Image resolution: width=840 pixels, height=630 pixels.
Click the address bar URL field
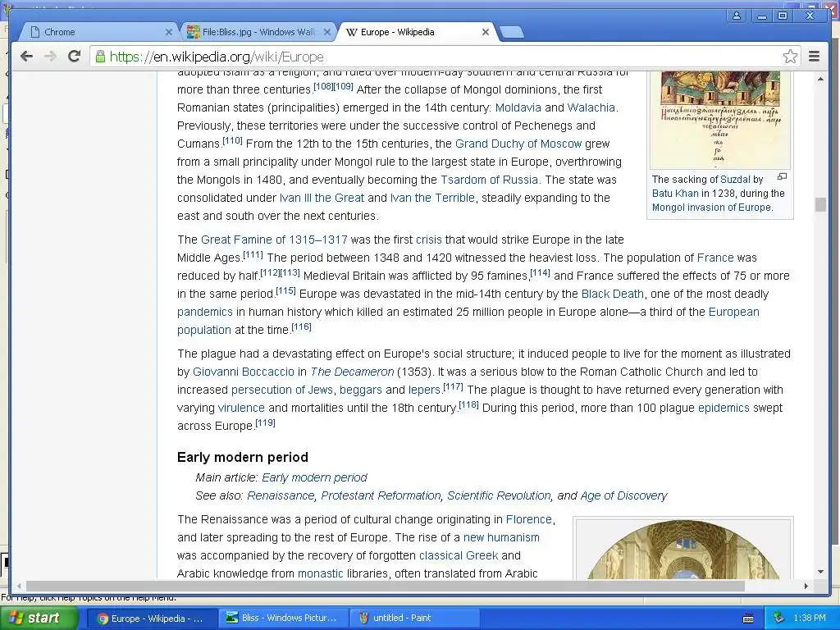click(445, 57)
